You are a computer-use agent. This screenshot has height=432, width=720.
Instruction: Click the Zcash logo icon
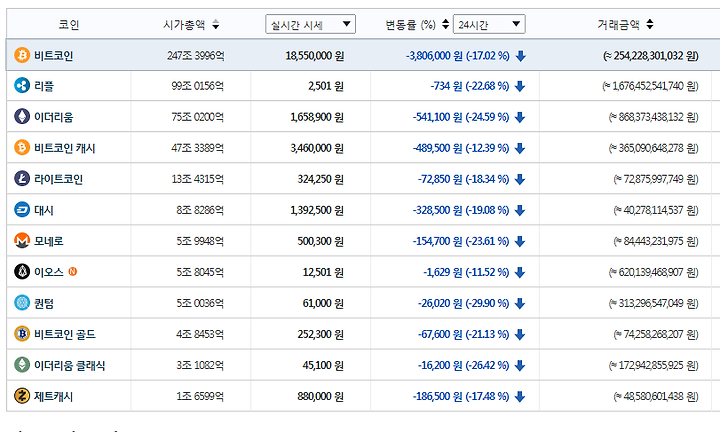pos(22,396)
